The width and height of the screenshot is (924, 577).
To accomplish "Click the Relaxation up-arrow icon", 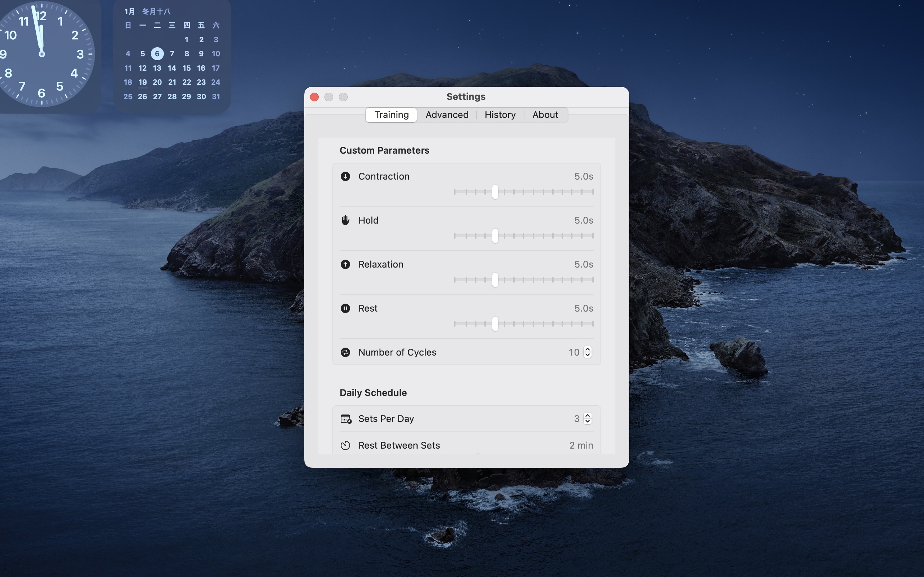I will pos(345,264).
